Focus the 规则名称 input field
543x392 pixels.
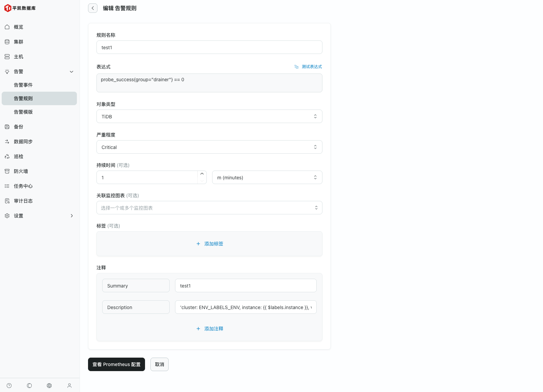click(x=209, y=47)
